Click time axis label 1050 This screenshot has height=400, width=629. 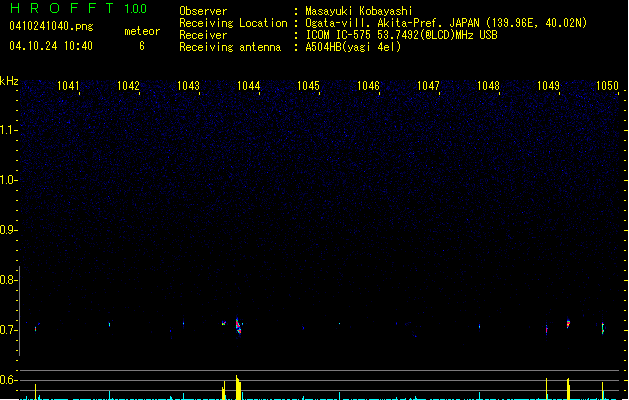(x=607, y=86)
